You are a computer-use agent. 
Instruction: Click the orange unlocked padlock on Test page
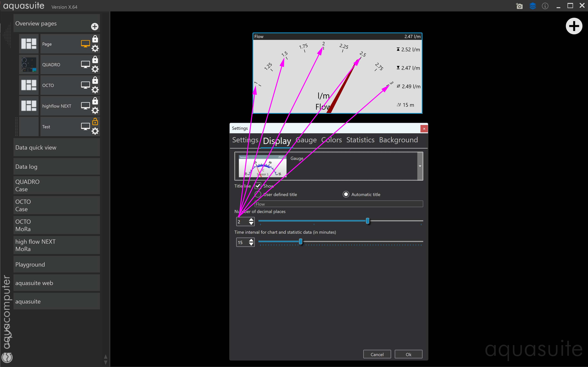click(95, 121)
